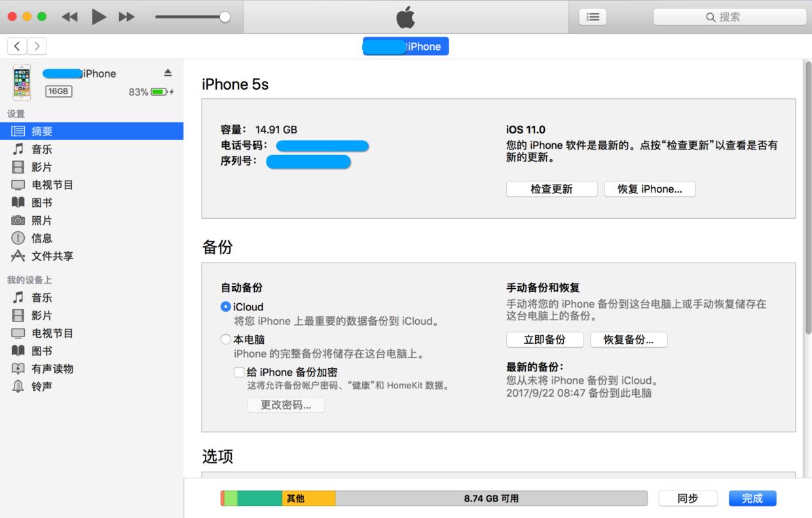Select the iCloud automatic backup option

225,306
